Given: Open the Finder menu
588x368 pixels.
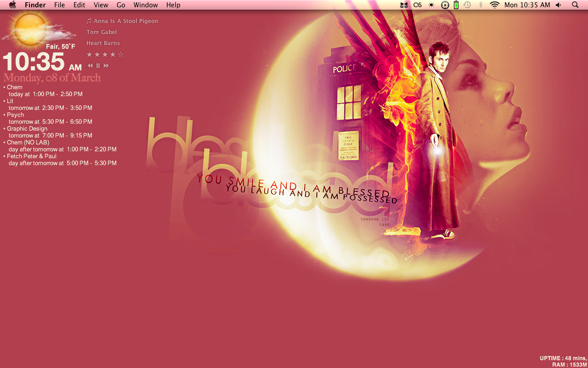Looking at the screenshot, I should click(x=35, y=5).
